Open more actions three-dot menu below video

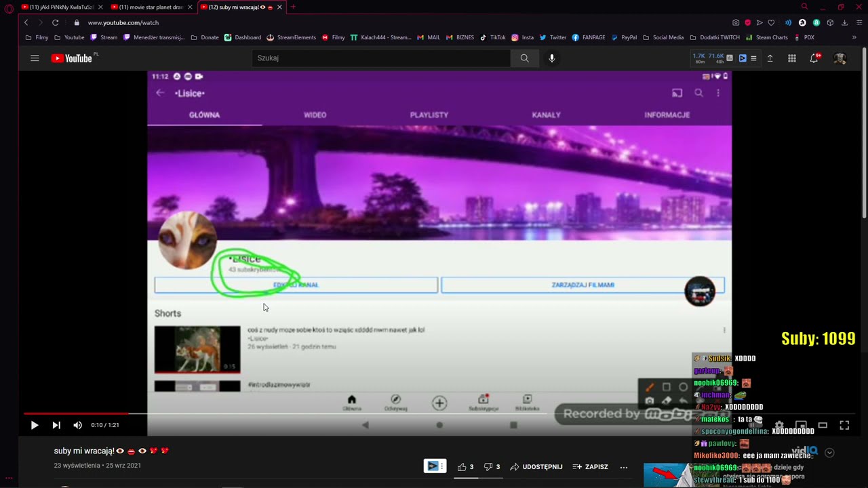(x=624, y=467)
